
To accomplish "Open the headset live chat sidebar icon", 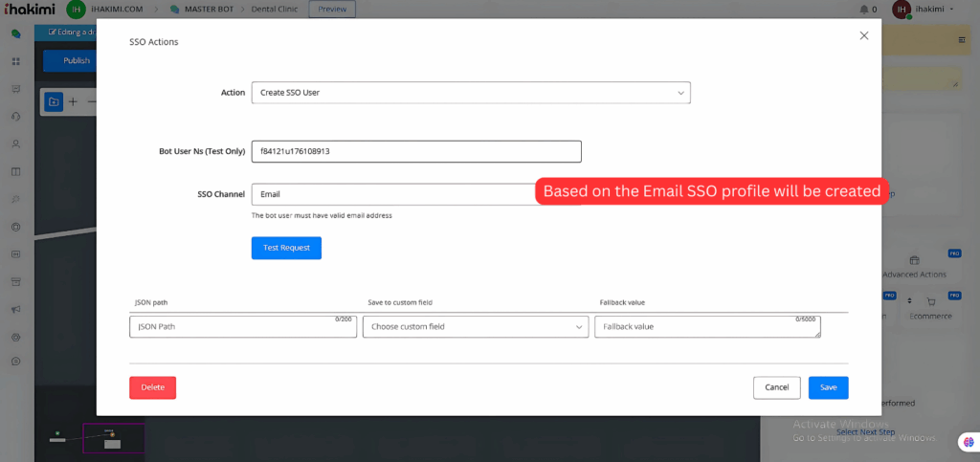I will click(15, 117).
